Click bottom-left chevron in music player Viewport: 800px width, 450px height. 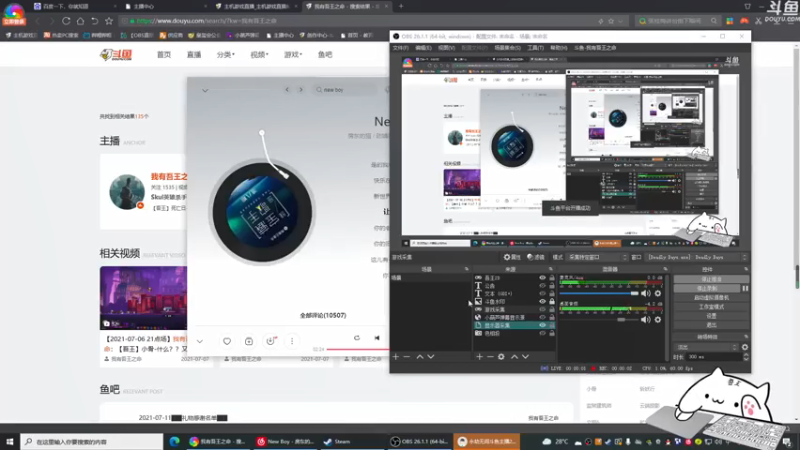[x=200, y=341]
